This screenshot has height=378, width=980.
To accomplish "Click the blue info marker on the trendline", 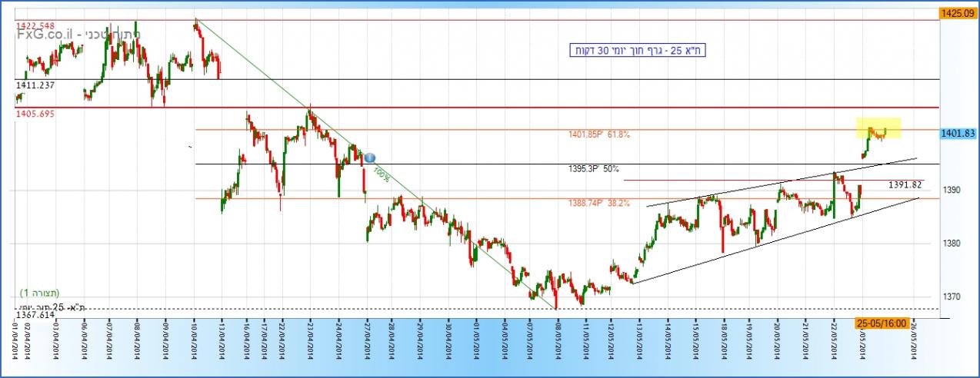I will tap(369, 157).
